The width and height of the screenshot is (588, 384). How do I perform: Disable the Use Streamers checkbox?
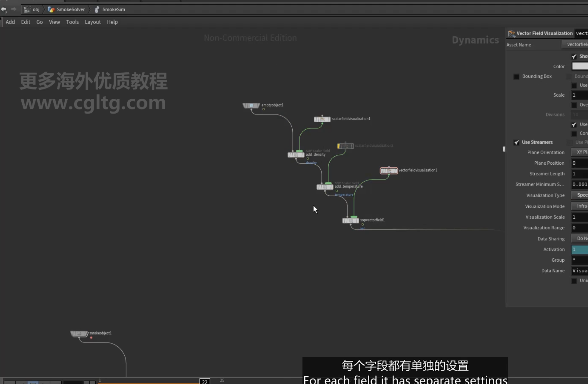click(x=516, y=143)
